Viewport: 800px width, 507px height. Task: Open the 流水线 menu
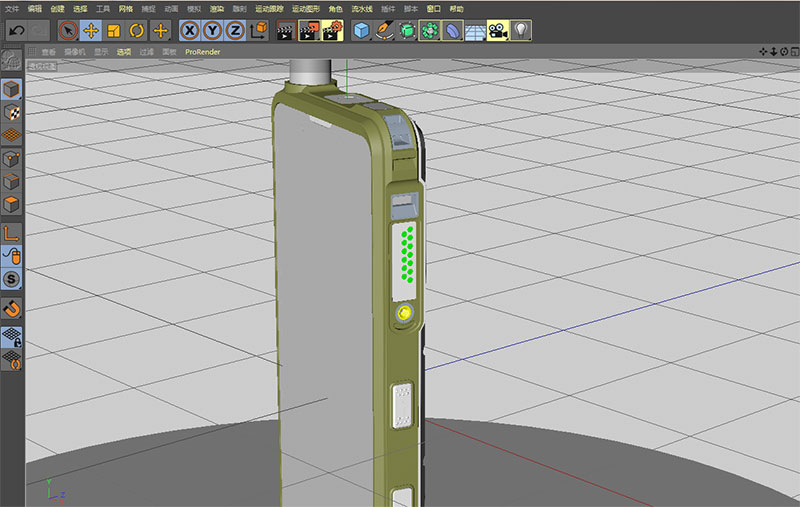362,9
